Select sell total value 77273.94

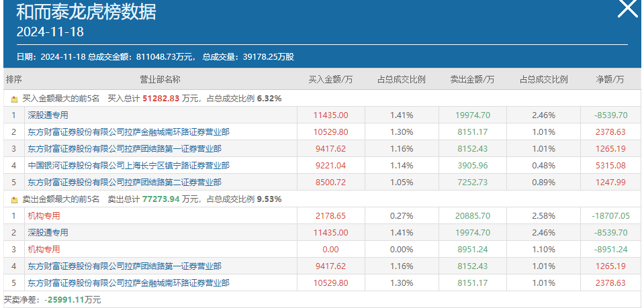click(161, 199)
